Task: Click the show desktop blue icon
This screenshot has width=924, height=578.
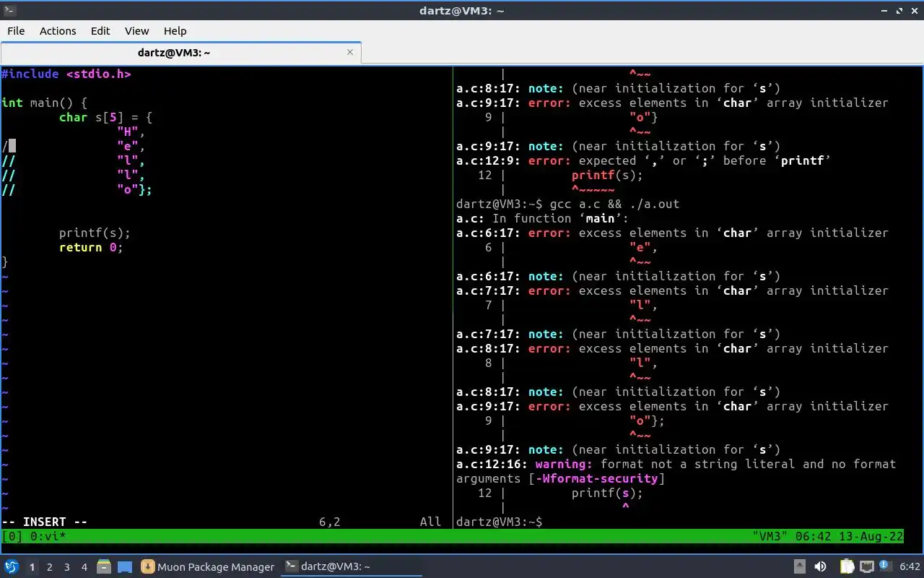Action: pyautogui.click(x=125, y=566)
